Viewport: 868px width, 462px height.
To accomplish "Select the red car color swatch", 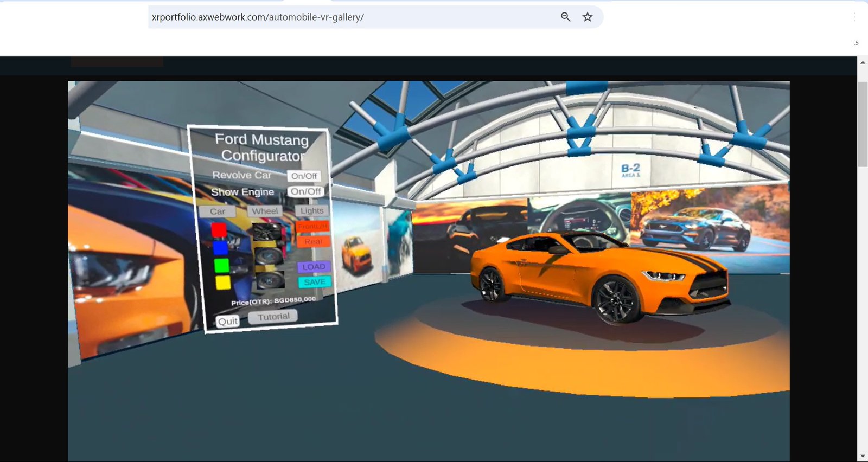I will (219, 230).
